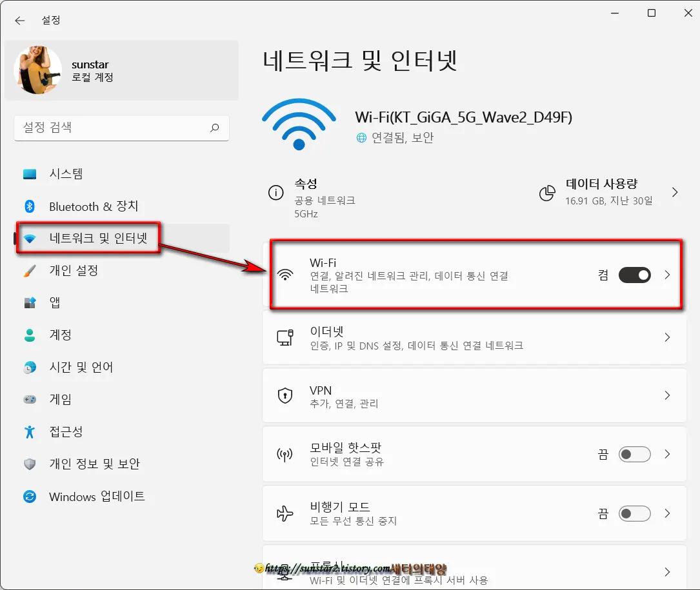Open 개인 설정 from the sidebar

pyautogui.click(x=72, y=270)
